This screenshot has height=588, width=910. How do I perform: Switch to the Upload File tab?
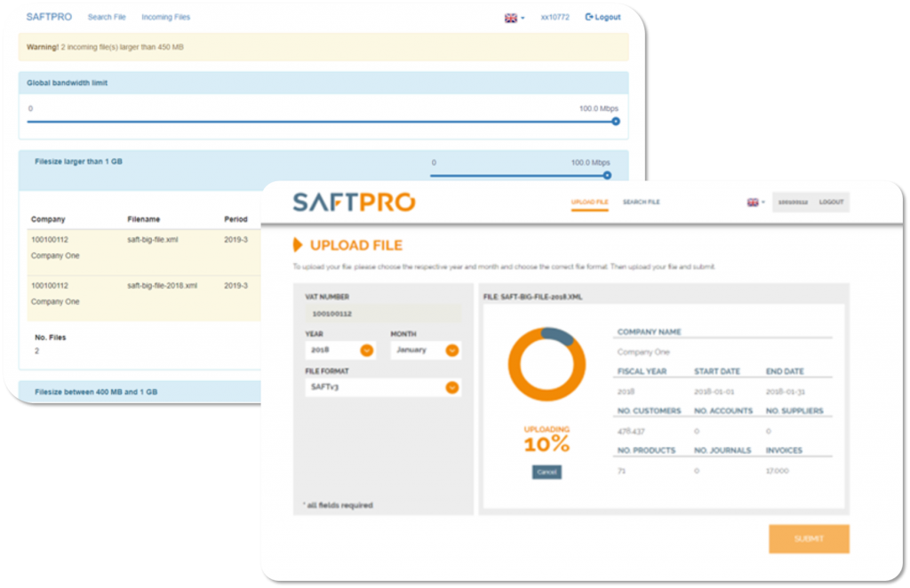(590, 203)
